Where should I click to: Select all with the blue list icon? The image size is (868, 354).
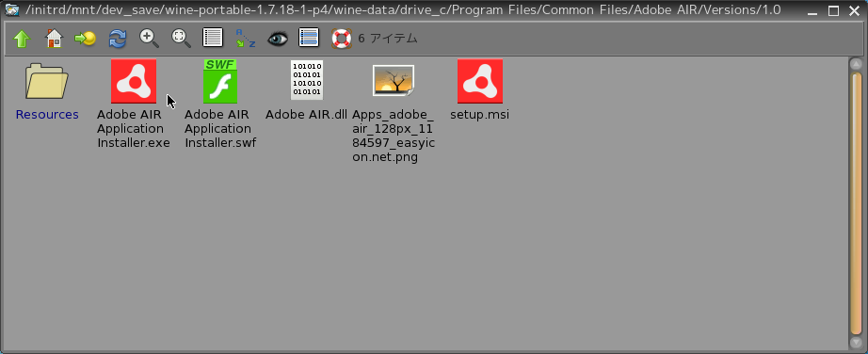309,38
